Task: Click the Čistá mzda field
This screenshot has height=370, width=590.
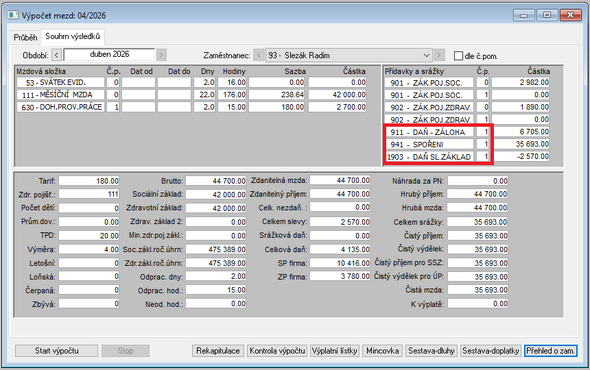Action: (x=477, y=290)
